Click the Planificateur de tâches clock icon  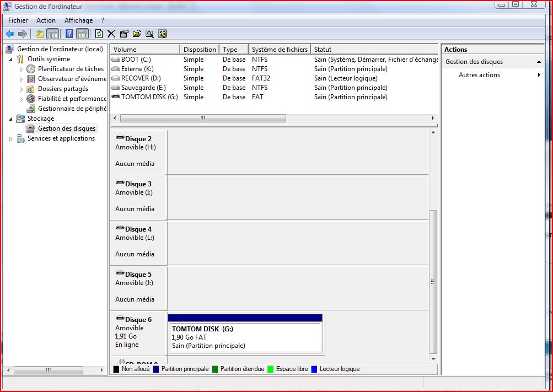click(x=31, y=69)
